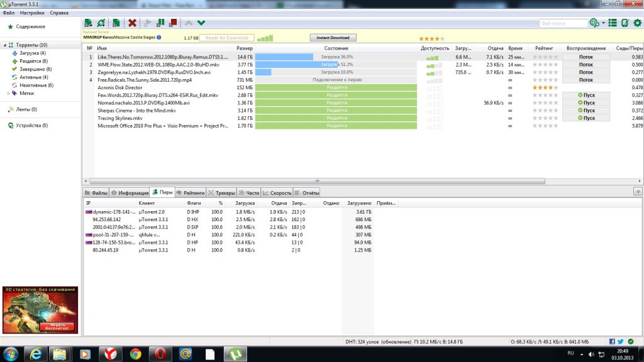The image size is (644, 362).
Task: Click the web search globe icon
Action: (594, 23)
